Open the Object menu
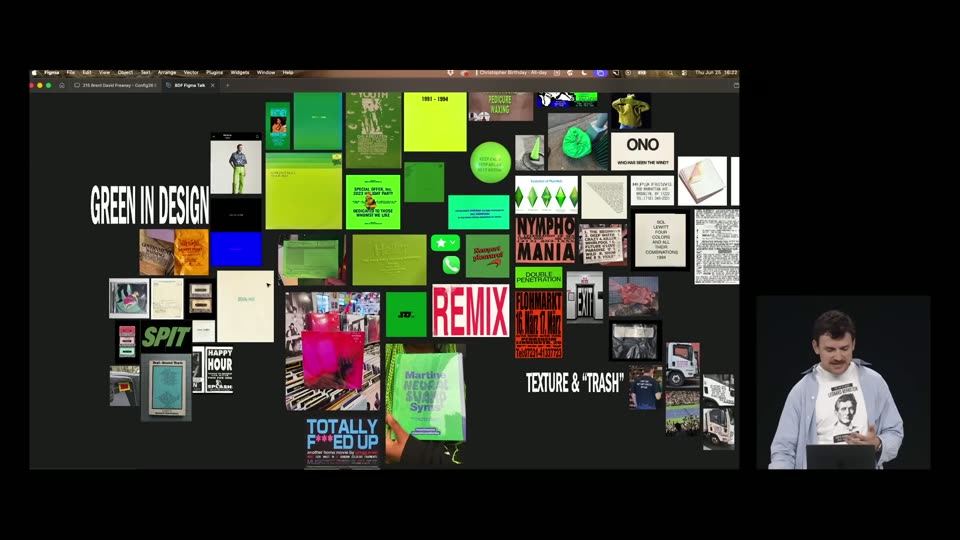The height and width of the screenshot is (540, 960). (x=125, y=72)
